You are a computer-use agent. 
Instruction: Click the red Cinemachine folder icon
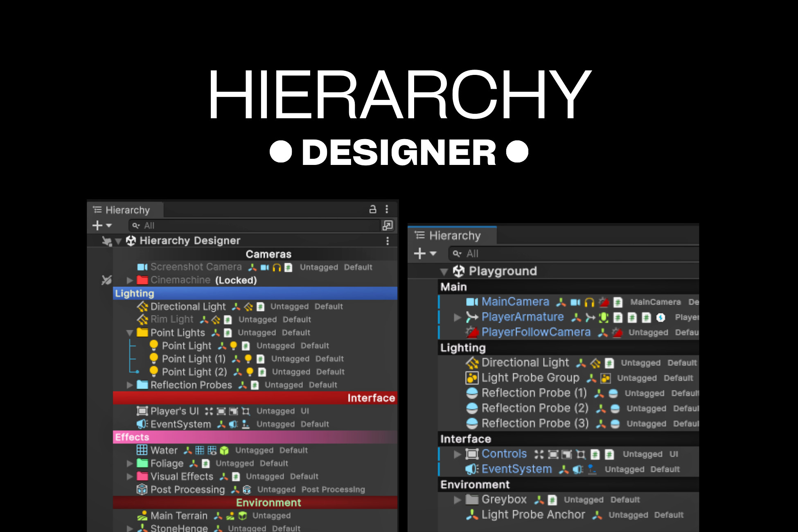[142, 280]
